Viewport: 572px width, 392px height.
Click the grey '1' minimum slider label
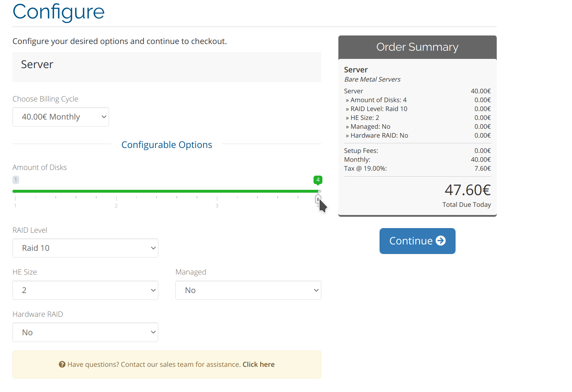[x=16, y=180]
